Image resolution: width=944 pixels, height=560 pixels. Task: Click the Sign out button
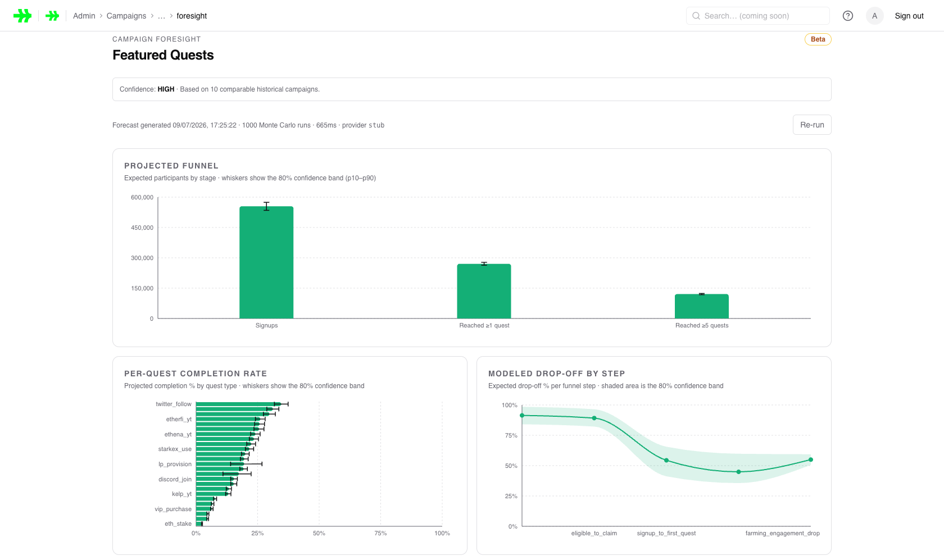[909, 16]
